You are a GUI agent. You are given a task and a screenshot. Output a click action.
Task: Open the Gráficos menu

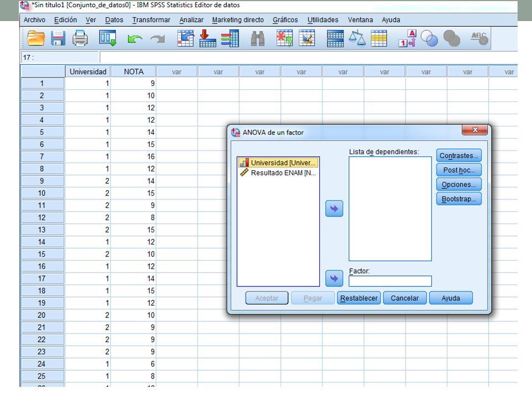click(x=285, y=20)
